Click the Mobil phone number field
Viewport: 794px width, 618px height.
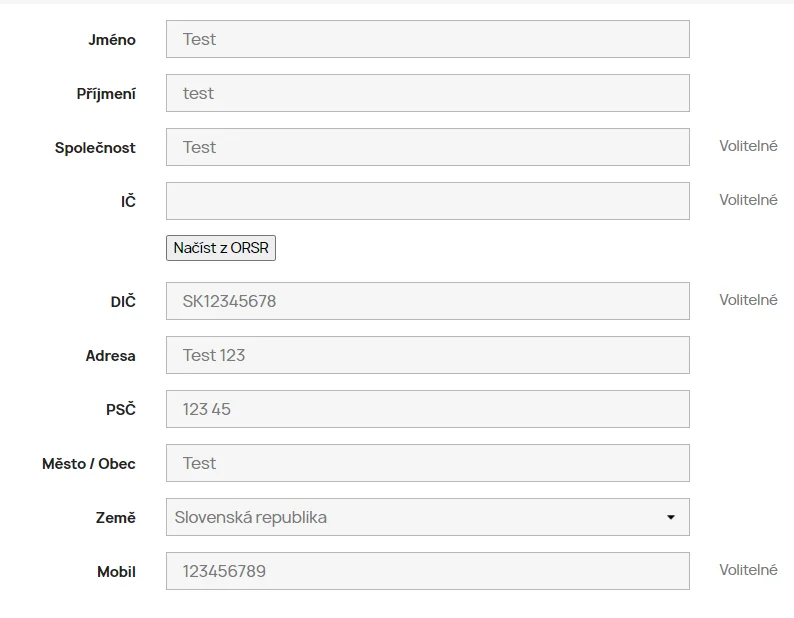coord(427,571)
